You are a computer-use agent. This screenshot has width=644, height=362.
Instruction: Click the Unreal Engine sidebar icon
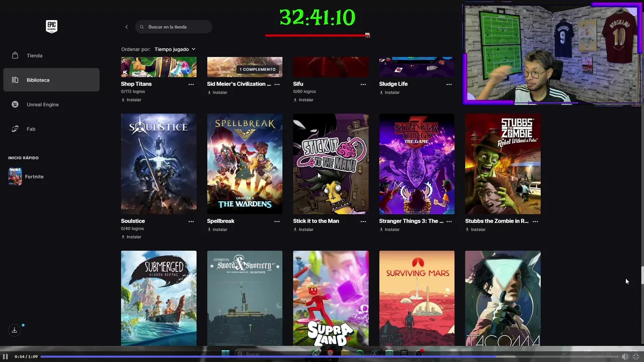coord(15,105)
